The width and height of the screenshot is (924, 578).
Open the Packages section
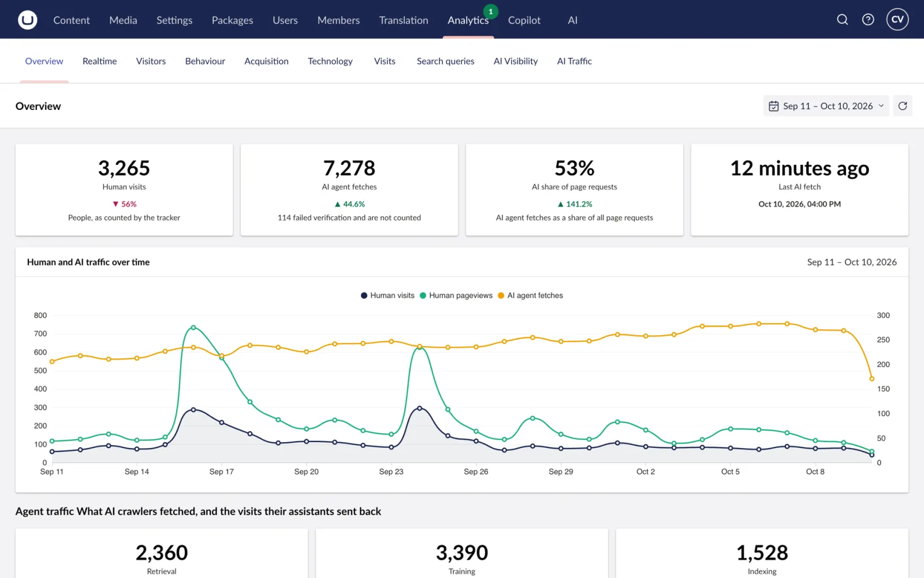(233, 20)
